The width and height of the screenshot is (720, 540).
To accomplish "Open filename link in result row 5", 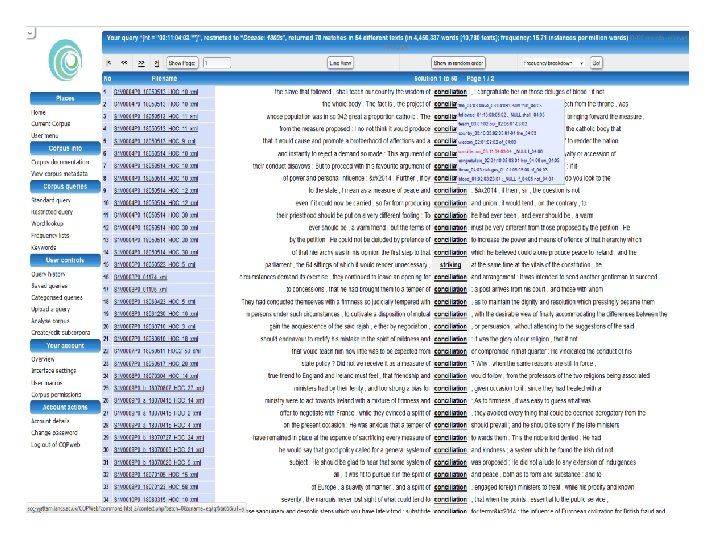I will click(x=155, y=141).
